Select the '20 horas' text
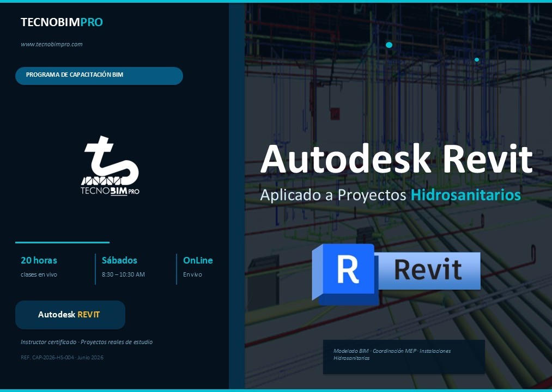552x392 pixels. pyautogui.click(x=39, y=260)
